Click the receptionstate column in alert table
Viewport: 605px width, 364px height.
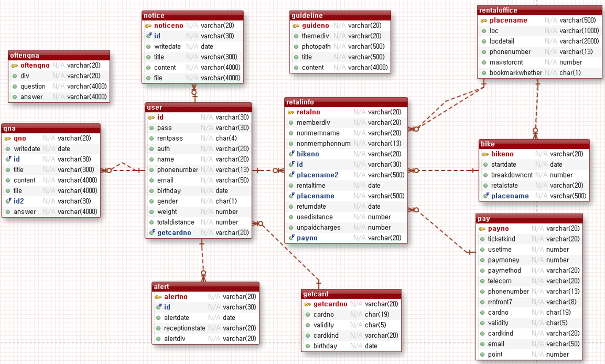[x=205, y=328]
